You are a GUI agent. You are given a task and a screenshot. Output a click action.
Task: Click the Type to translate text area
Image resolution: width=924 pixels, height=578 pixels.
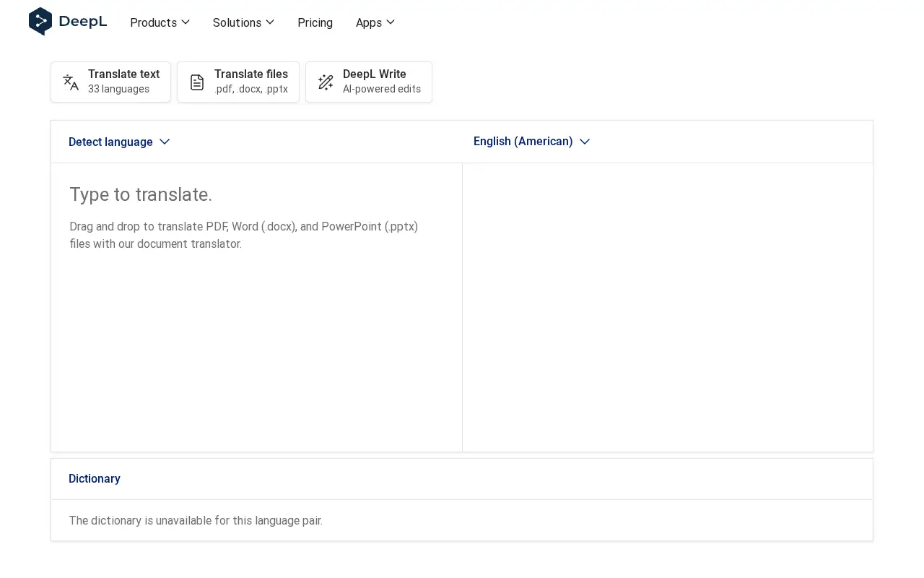tap(256, 307)
